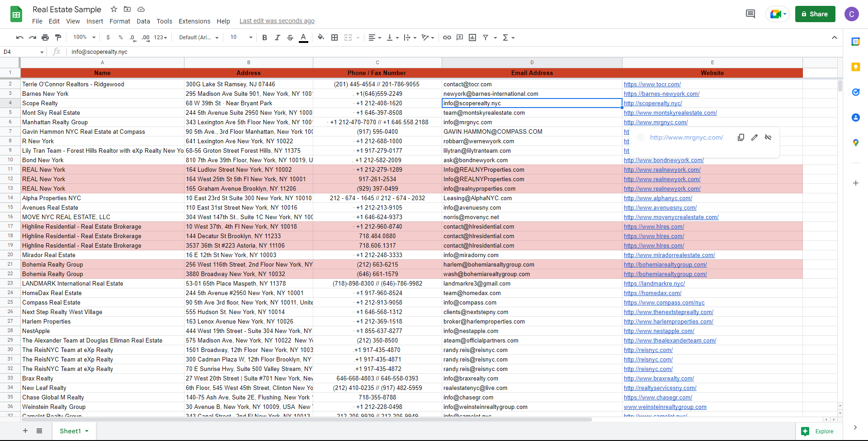Screen dimensions: 868x441
Task: Open Contacts side panel icon
Action: pyautogui.click(x=856, y=117)
